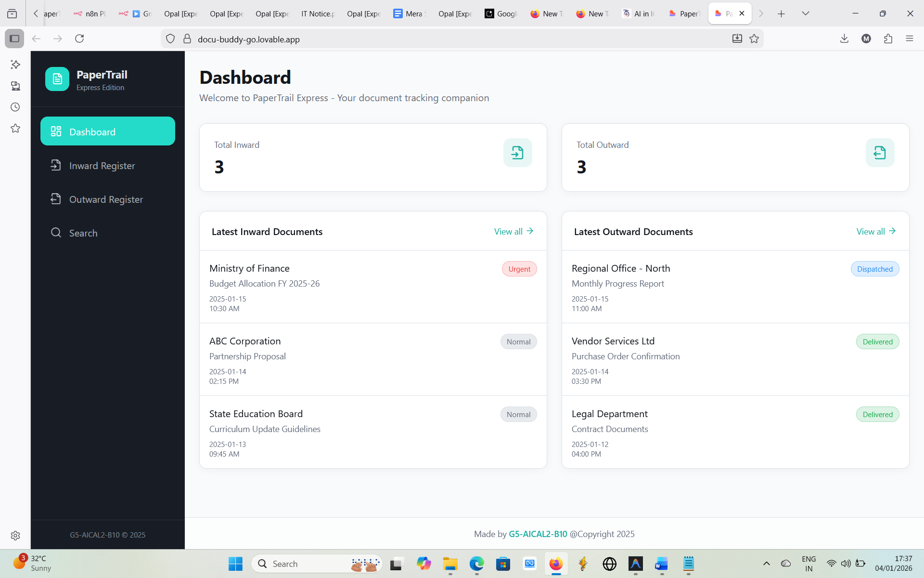This screenshot has height=578, width=924.
Task: Click the address bar URL field
Action: (x=433, y=39)
